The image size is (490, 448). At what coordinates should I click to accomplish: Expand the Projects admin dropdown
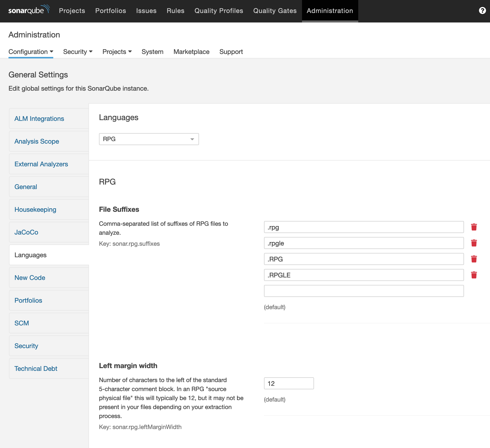click(117, 52)
